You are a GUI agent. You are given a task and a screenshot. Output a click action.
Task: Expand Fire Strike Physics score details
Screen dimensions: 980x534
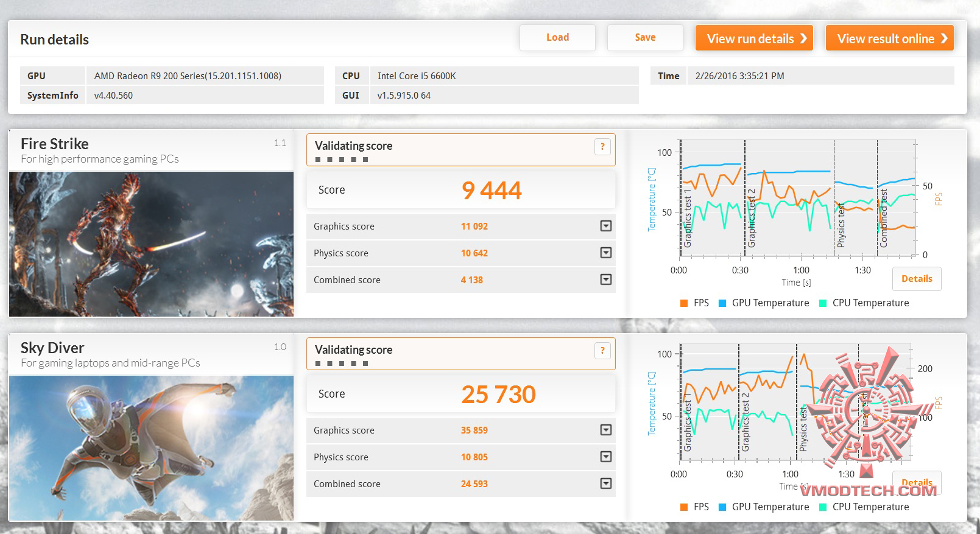tap(606, 253)
